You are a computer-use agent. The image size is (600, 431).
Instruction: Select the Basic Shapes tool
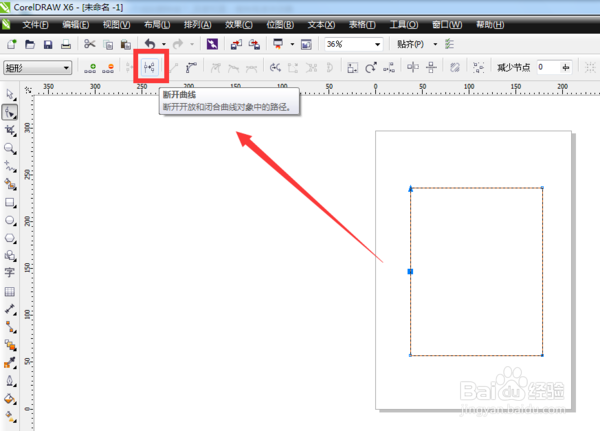10,255
